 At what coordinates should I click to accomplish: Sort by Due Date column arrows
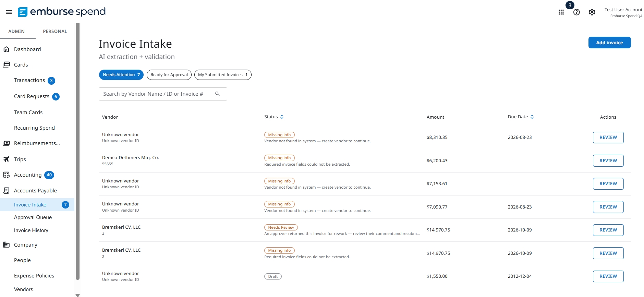click(x=532, y=117)
